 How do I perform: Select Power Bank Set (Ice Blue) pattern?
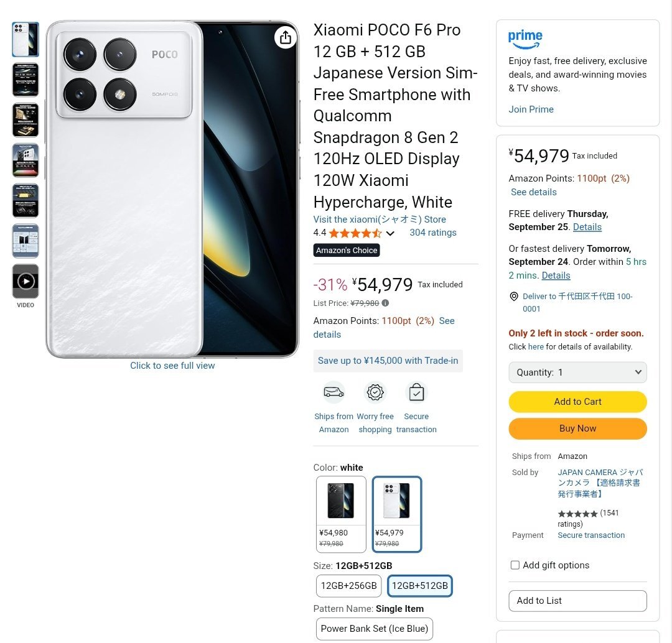pyautogui.click(x=374, y=629)
